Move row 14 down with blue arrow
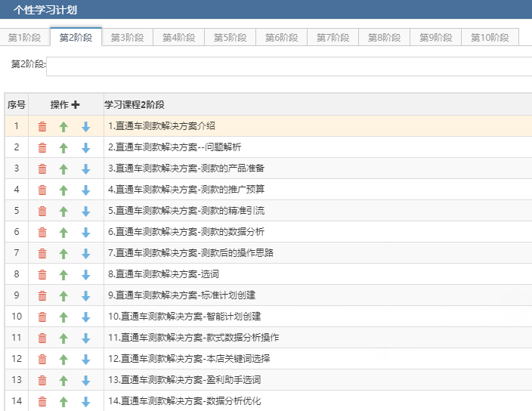The image size is (532, 411). coord(85,402)
